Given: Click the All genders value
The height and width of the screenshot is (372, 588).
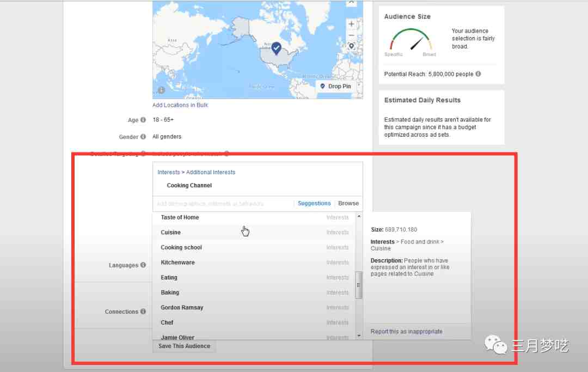Looking at the screenshot, I should click(167, 137).
